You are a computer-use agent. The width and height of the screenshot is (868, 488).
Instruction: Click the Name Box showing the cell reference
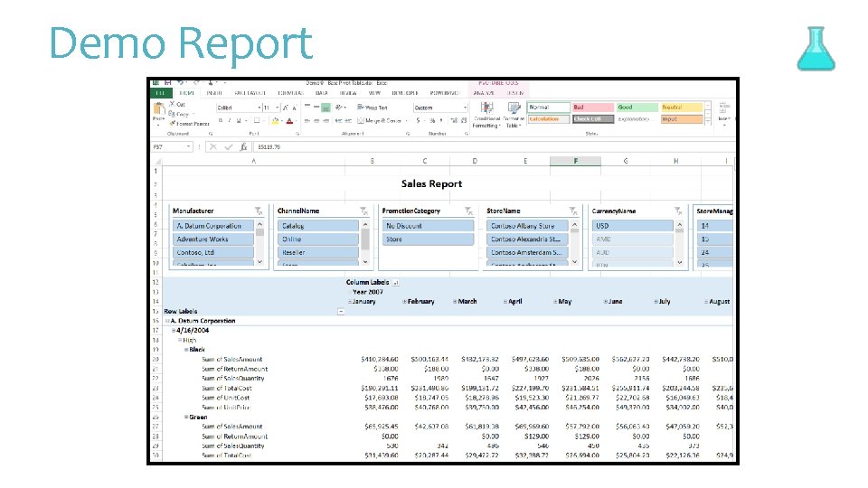172,146
